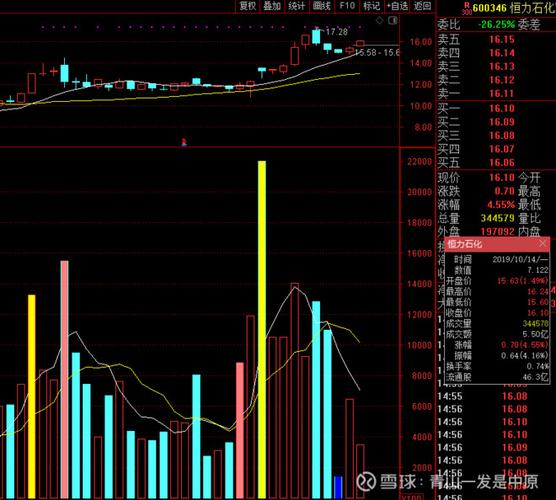Click the candlestick at the 17.28 high
The height and width of the screenshot is (500, 556).
[316, 37]
